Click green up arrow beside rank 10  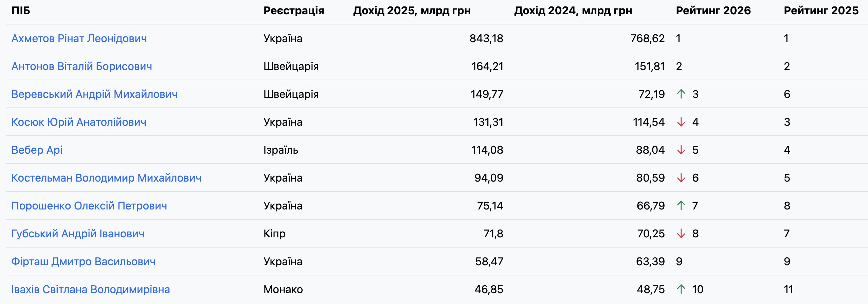681,289
